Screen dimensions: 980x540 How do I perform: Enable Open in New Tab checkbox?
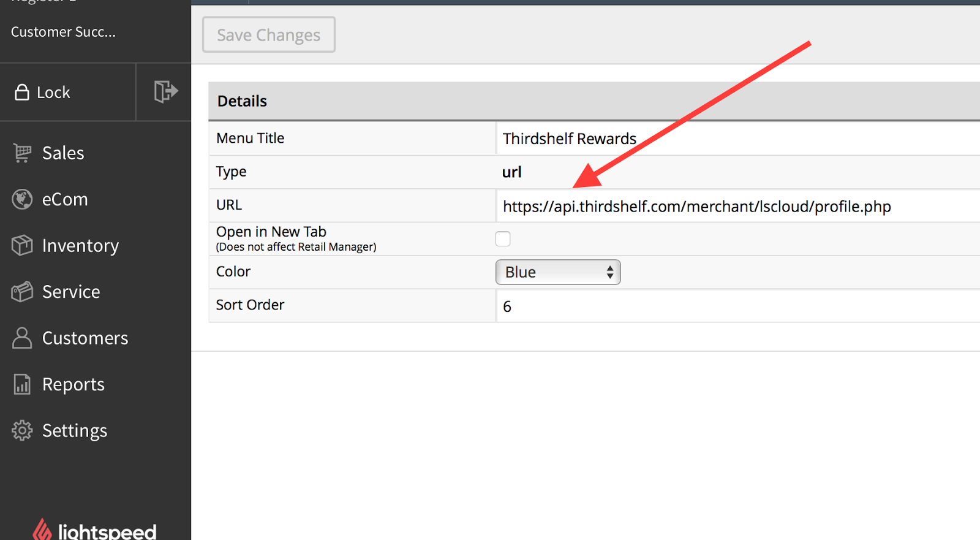click(x=503, y=238)
